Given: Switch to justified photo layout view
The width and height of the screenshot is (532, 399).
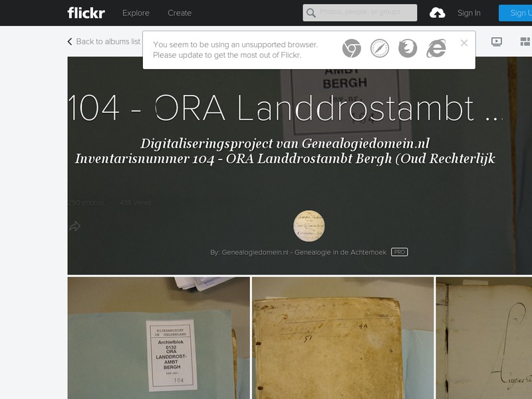Looking at the screenshot, I should pos(525,41).
